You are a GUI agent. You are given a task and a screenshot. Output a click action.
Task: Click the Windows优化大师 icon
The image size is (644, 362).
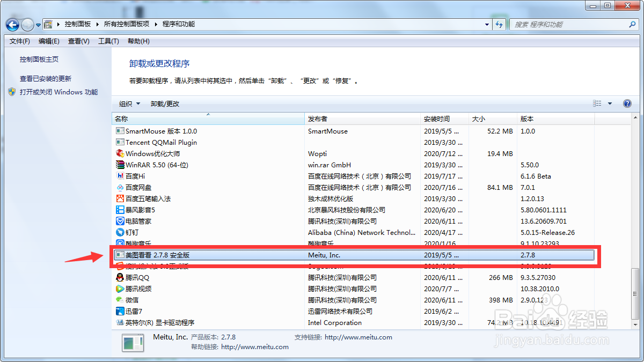pyautogui.click(x=120, y=153)
